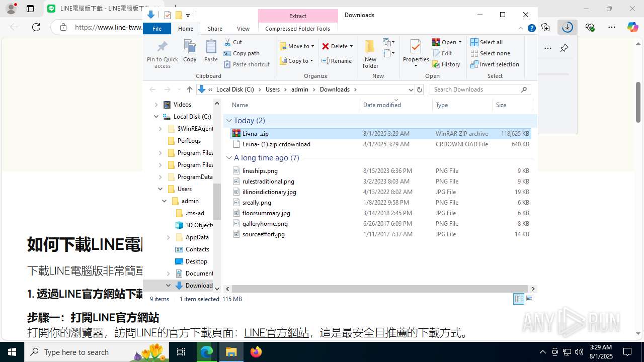644x362 pixels.
Task: Switch to the View ribbon tab
Action: tap(243, 29)
